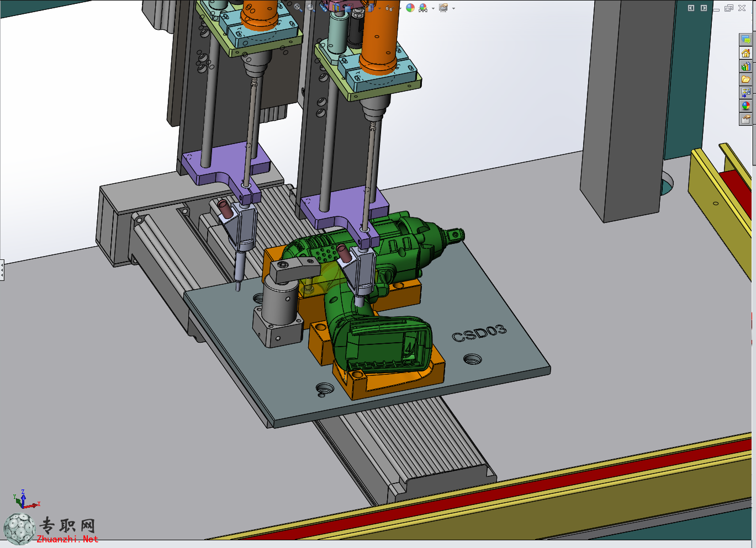Expand the Apply Scene dropdown arrow

point(433,8)
